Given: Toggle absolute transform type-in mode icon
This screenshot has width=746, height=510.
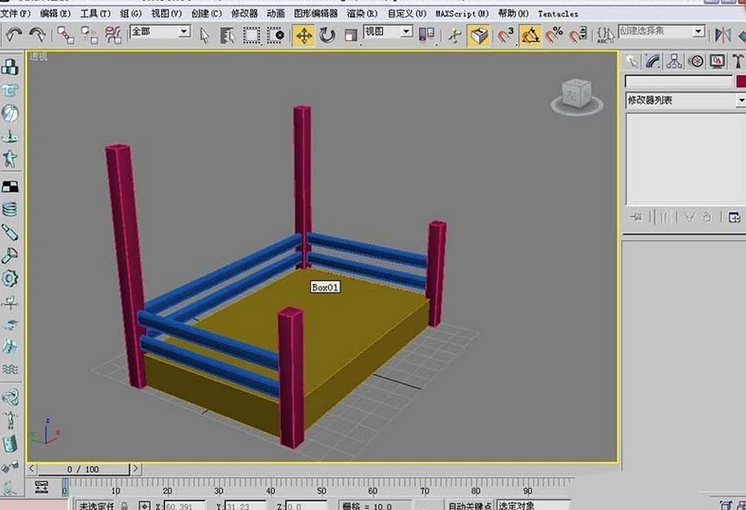Looking at the screenshot, I should [x=144, y=506].
